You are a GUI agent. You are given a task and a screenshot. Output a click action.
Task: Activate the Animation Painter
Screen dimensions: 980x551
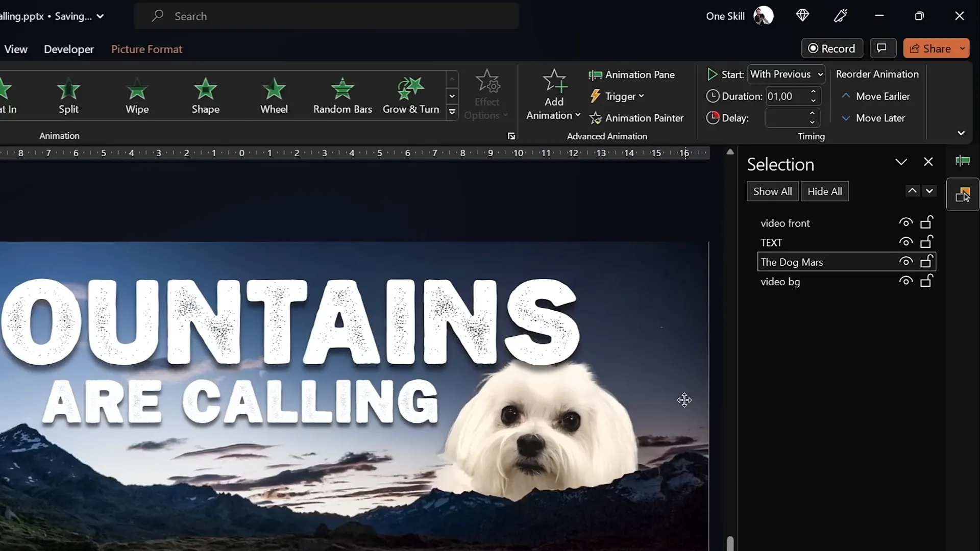637,118
